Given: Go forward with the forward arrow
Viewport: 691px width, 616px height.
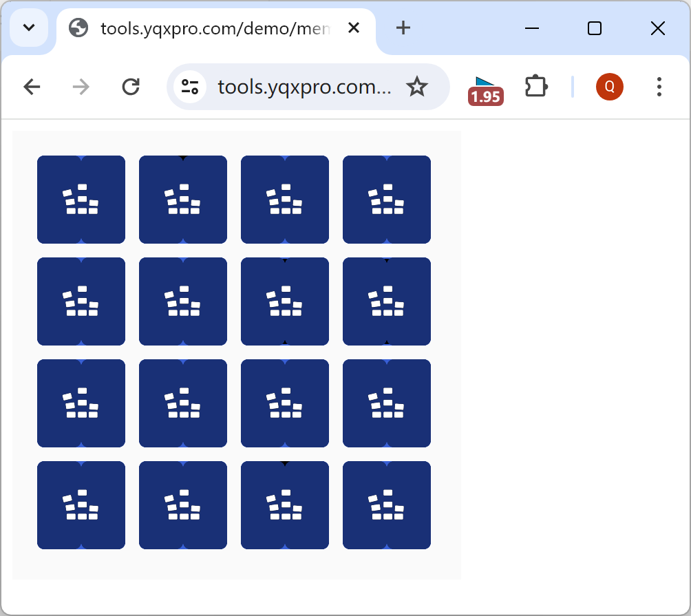Looking at the screenshot, I should 81,87.
